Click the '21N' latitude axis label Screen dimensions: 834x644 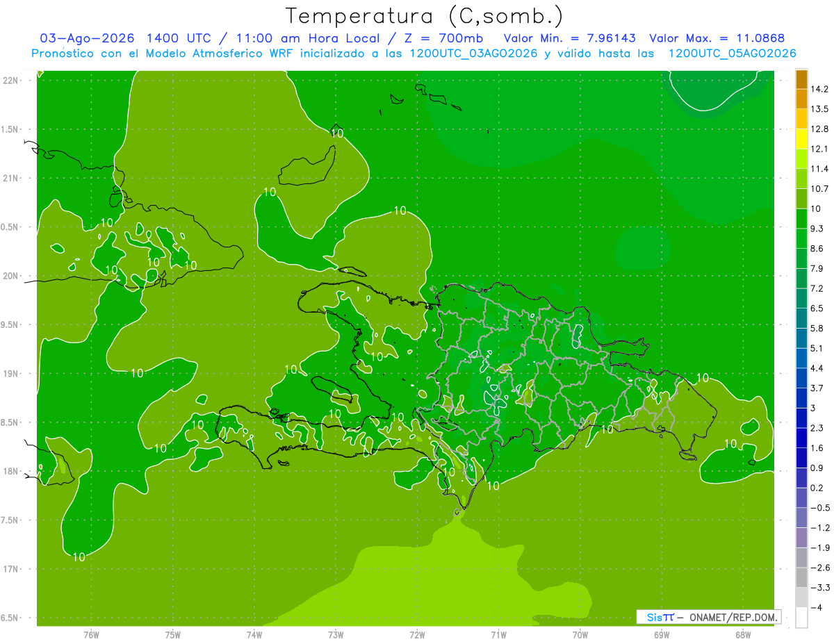pyautogui.click(x=10, y=178)
